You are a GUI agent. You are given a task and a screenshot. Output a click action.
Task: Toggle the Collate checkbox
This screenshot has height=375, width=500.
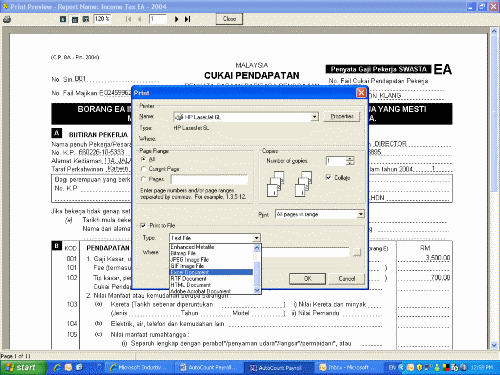pyautogui.click(x=329, y=177)
